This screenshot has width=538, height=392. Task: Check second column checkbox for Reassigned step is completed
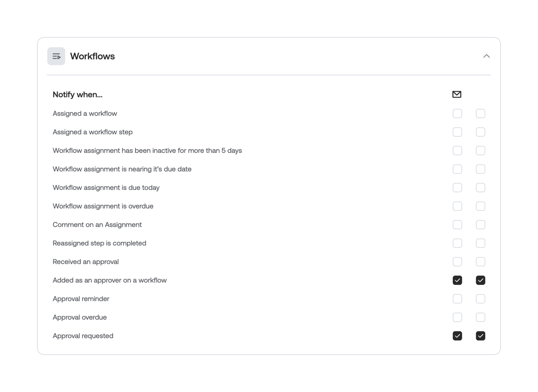coord(480,243)
